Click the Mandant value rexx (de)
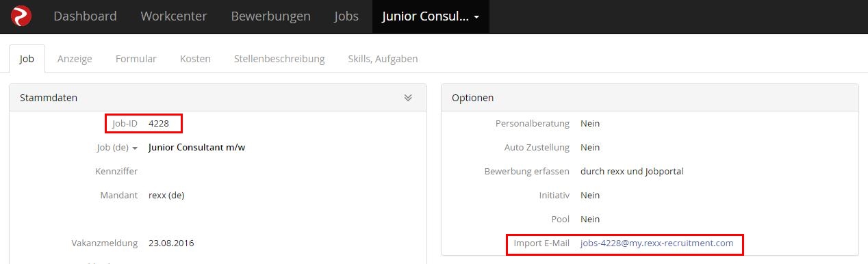Image resolution: width=868 pixels, height=264 pixels. (x=166, y=195)
